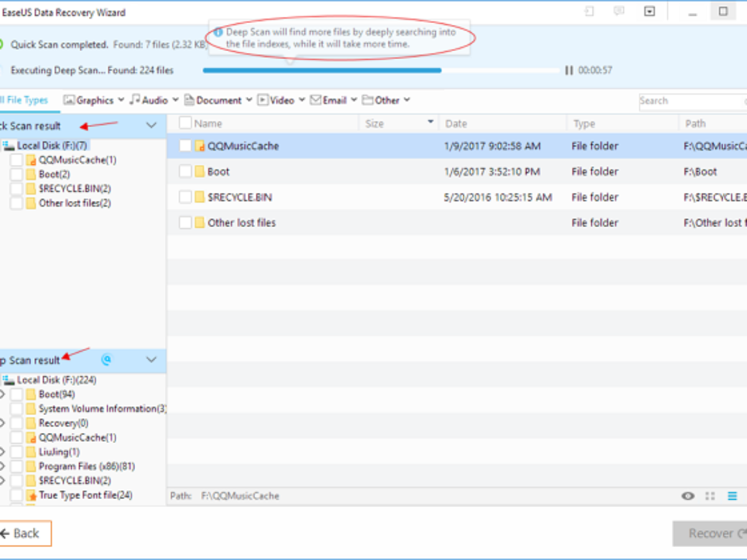The height and width of the screenshot is (560, 747).
Task: Select the Graphics file type filter
Action: tap(88, 100)
